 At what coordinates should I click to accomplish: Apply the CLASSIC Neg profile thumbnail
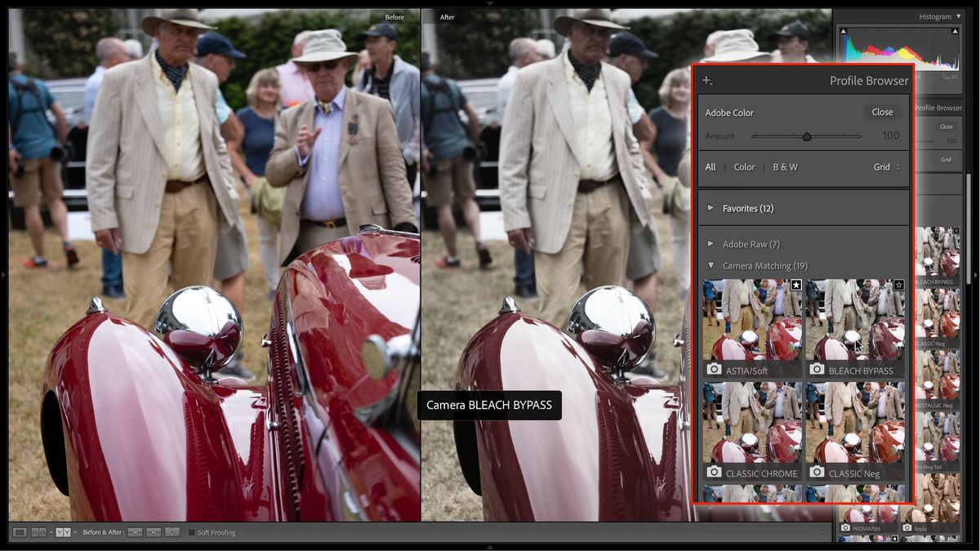[856, 424]
